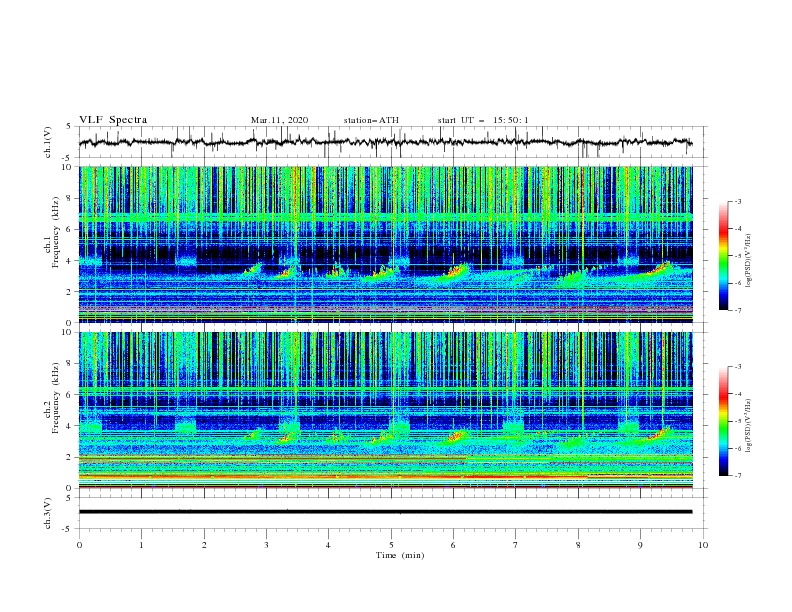Click the ch.1 voltage waveform trace
792x612 pixels.
[x=385, y=142]
